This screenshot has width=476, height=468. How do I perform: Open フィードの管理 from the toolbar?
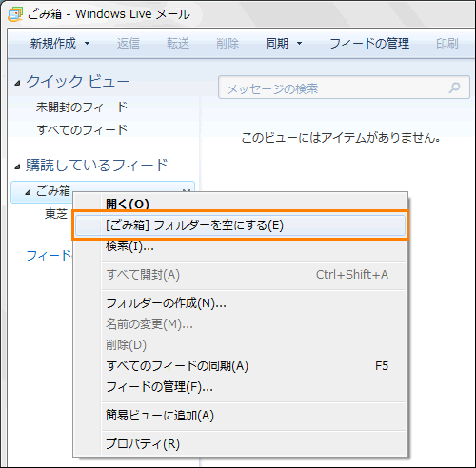[369, 44]
